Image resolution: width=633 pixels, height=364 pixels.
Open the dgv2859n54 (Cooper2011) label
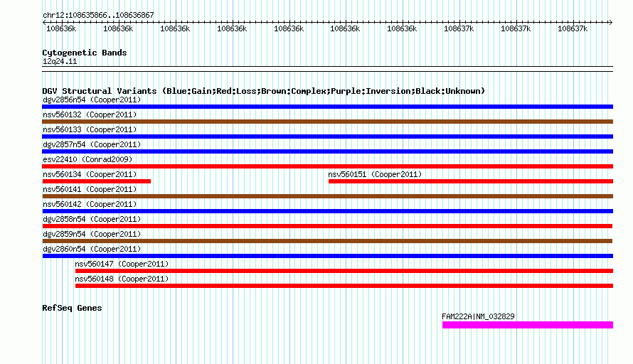pyautogui.click(x=92, y=234)
